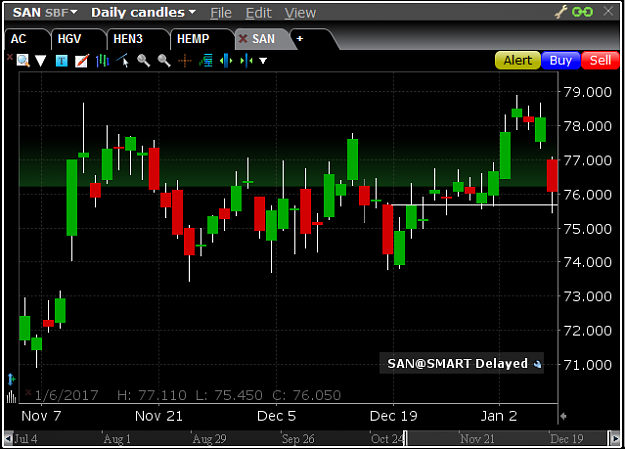
Task: Open the SAN SBF contract dropdown
Action: point(45,13)
